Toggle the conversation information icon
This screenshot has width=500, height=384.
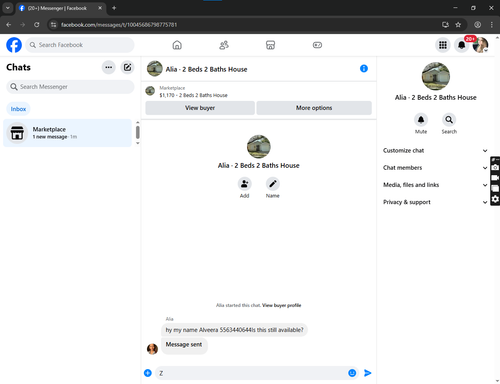pos(364,69)
